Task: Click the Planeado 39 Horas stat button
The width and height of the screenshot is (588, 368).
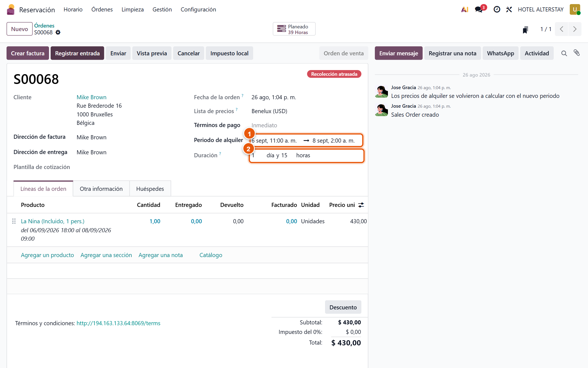Action: coord(294,29)
